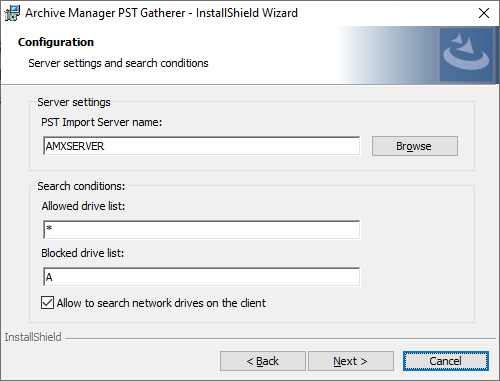The image size is (500, 381).
Task: Click the Archive Manager logo in header
Action: (x=466, y=55)
